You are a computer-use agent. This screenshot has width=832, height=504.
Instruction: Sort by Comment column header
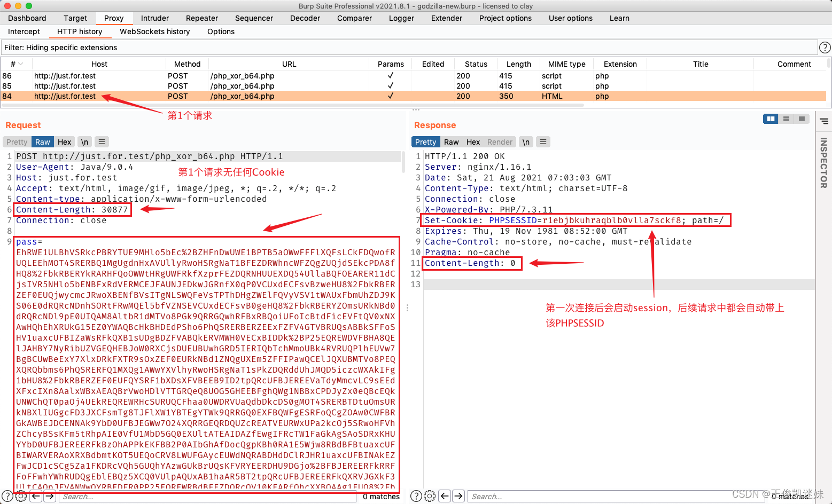click(x=794, y=64)
